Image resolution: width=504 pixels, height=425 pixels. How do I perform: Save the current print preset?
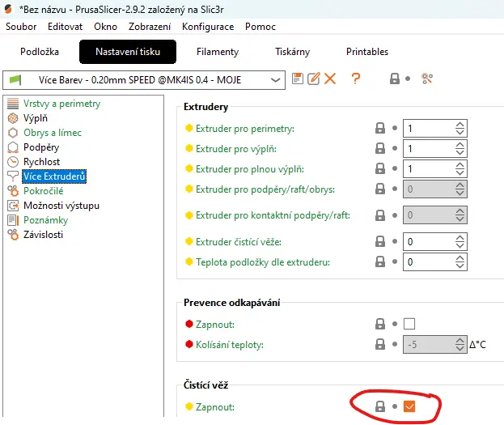point(298,79)
